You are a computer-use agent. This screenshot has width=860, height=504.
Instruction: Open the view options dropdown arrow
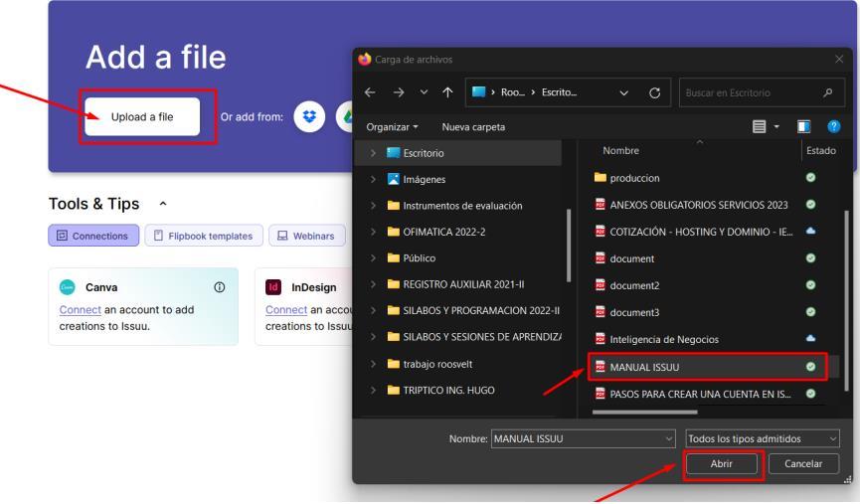coord(776,126)
